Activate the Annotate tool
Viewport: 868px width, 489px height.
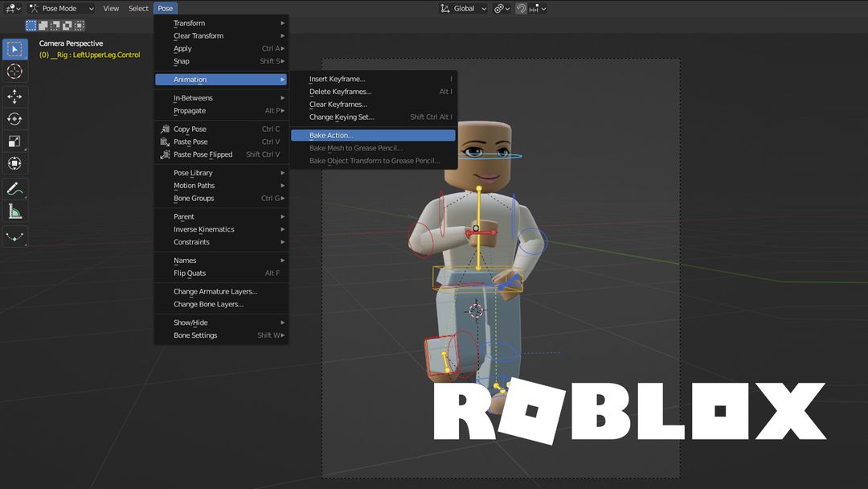click(14, 187)
